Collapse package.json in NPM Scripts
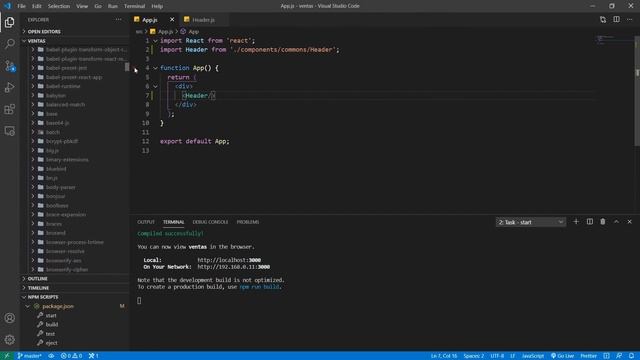640x360 pixels. [27, 306]
